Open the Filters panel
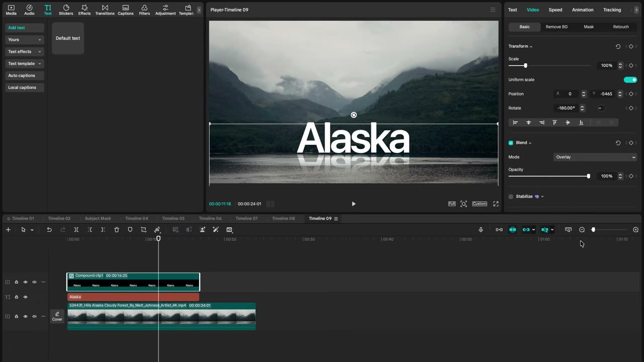Screen dimensions: 644x362 144,10
